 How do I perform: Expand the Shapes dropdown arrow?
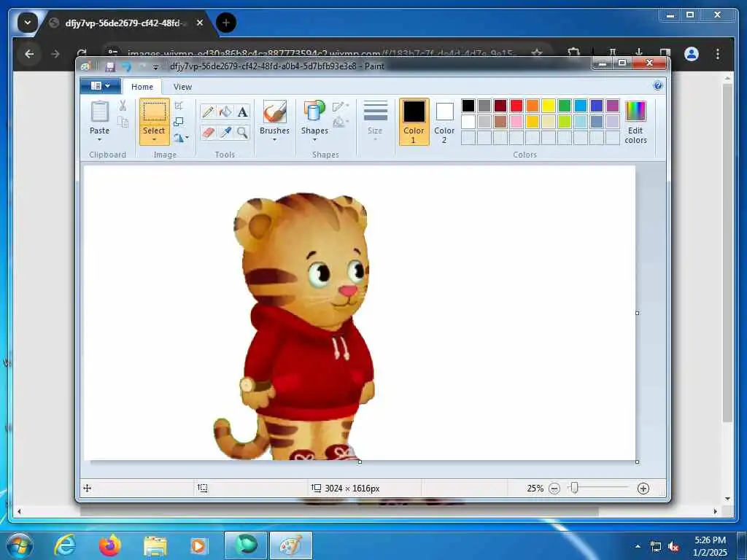tap(314, 140)
